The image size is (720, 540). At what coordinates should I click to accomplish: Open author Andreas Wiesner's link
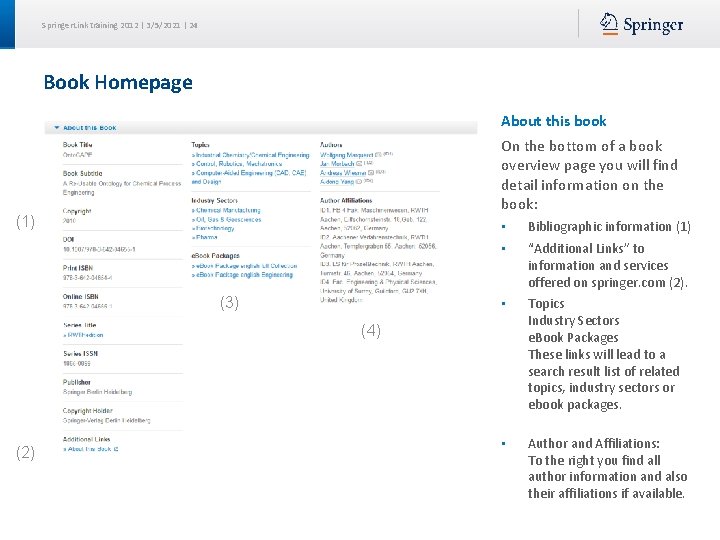tap(343, 173)
